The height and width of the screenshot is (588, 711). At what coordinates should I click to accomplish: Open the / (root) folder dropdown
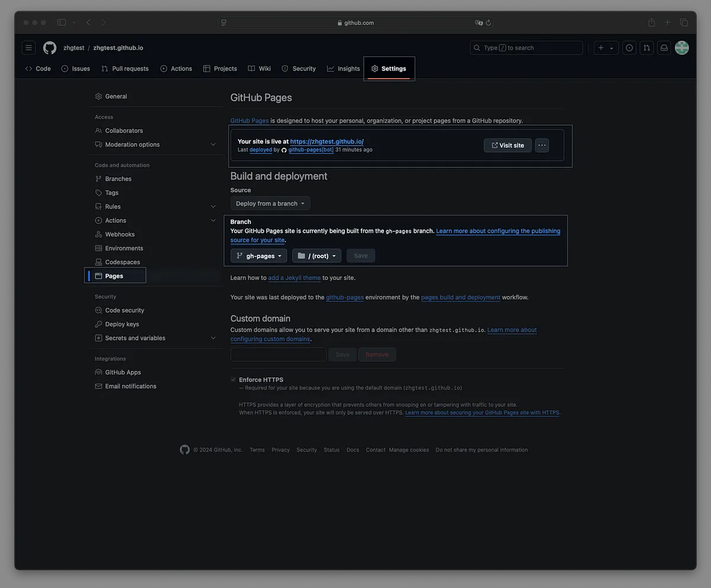(316, 256)
